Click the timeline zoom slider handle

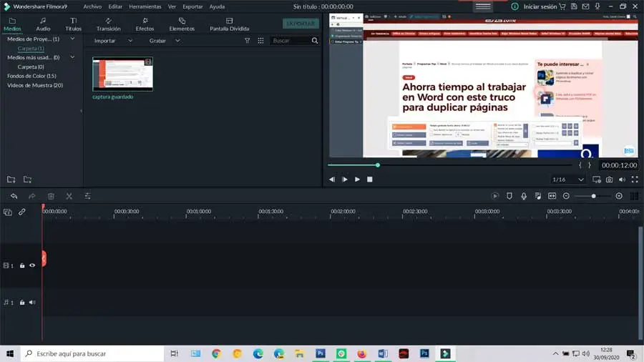(x=593, y=196)
